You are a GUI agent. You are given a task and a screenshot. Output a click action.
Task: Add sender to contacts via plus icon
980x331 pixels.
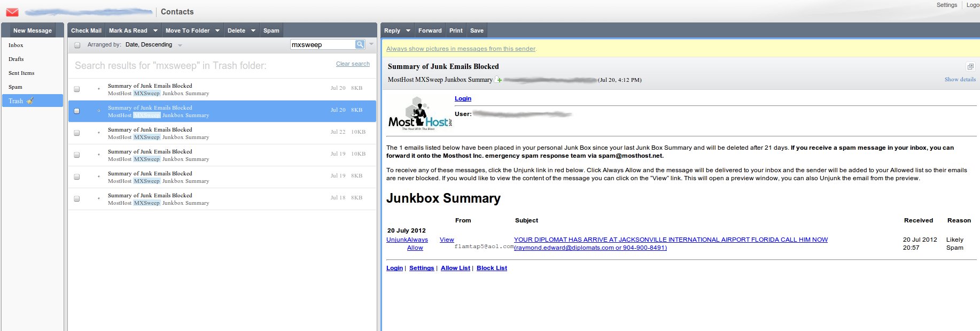coord(499,80)
